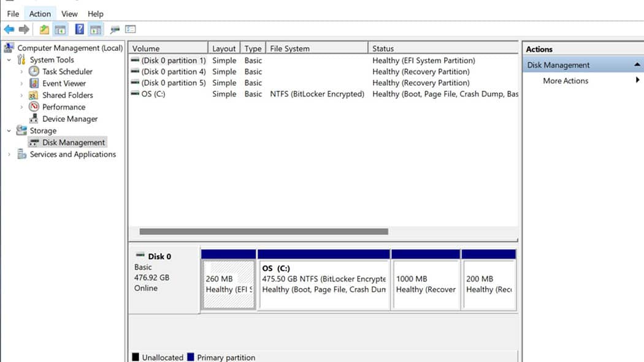This screenshot has width=644, height=362.
Task: Select the 1000 MB recovery partition block
Action: [x=426, y=280]
